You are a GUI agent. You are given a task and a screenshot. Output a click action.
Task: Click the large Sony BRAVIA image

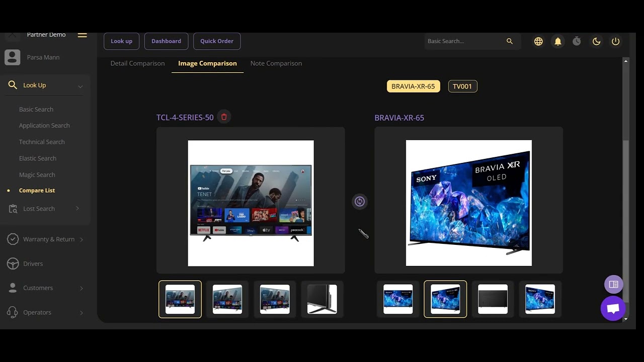(469, 203)
